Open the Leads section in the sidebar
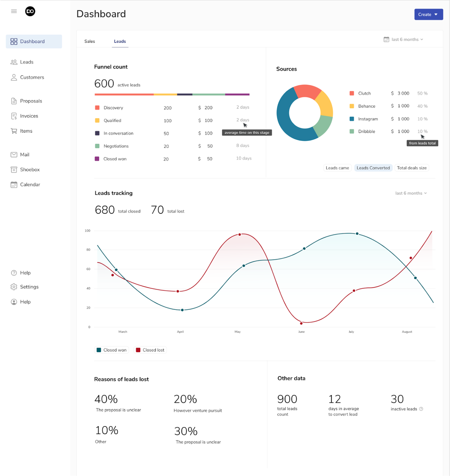This screenshot has height=476, width=450. click(x=26, y=62)
